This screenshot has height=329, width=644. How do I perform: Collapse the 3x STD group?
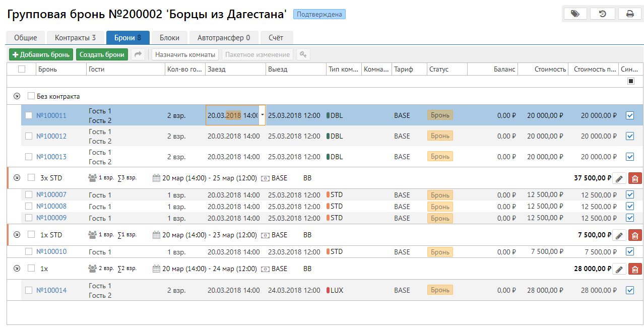tap(17, 178)
